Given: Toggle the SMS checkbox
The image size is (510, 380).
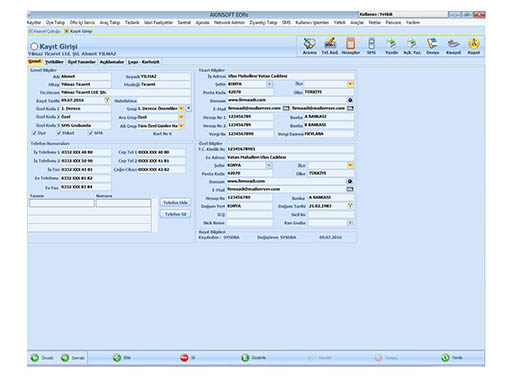Looking at the screenshot, I should tap(90, 133).
